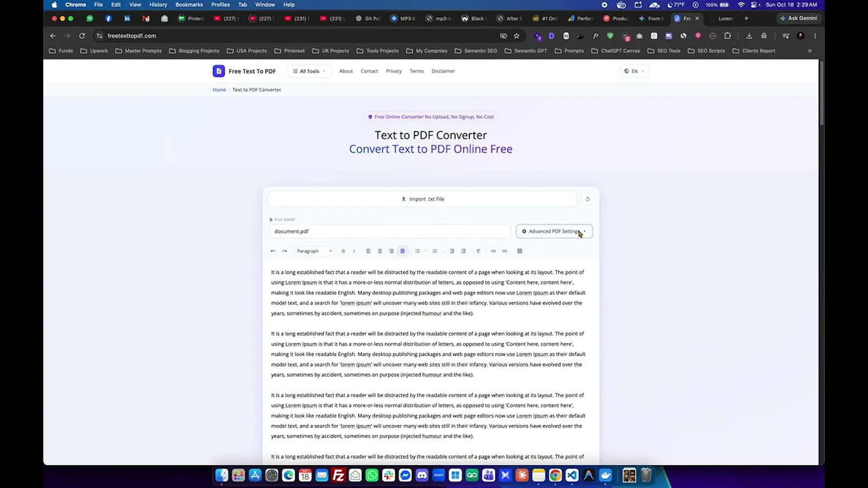Expand numbered list style options arrow
This screenshot has width=868, height=488.
pyautogui.click(x=443, y=251)
